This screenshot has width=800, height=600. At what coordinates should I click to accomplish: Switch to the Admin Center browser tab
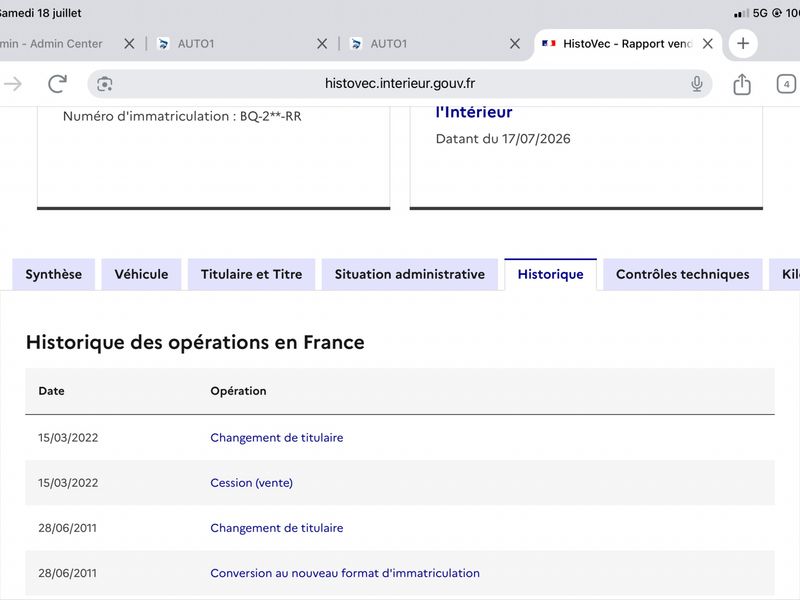click(51, 44)
